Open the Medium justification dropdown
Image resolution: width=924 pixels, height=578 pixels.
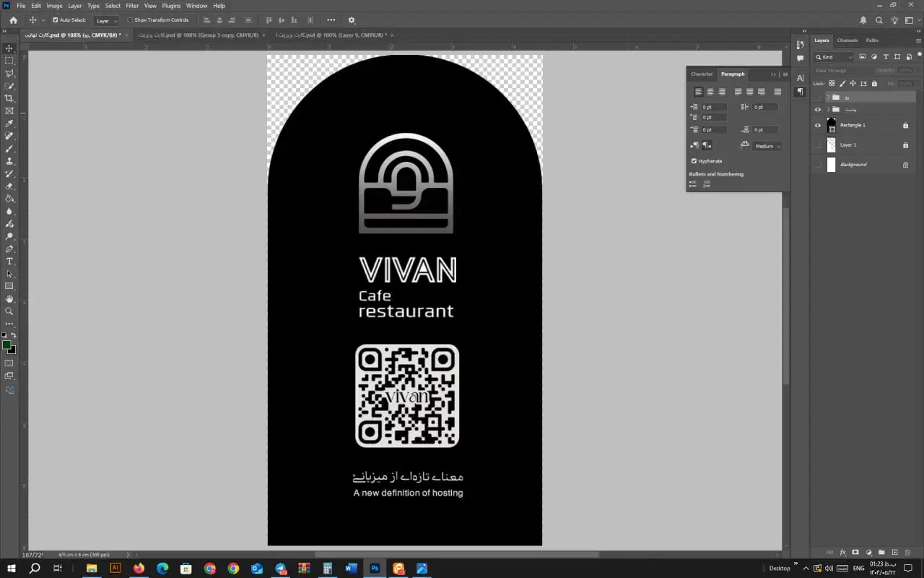pyautogui.click(x=767, y=146)
